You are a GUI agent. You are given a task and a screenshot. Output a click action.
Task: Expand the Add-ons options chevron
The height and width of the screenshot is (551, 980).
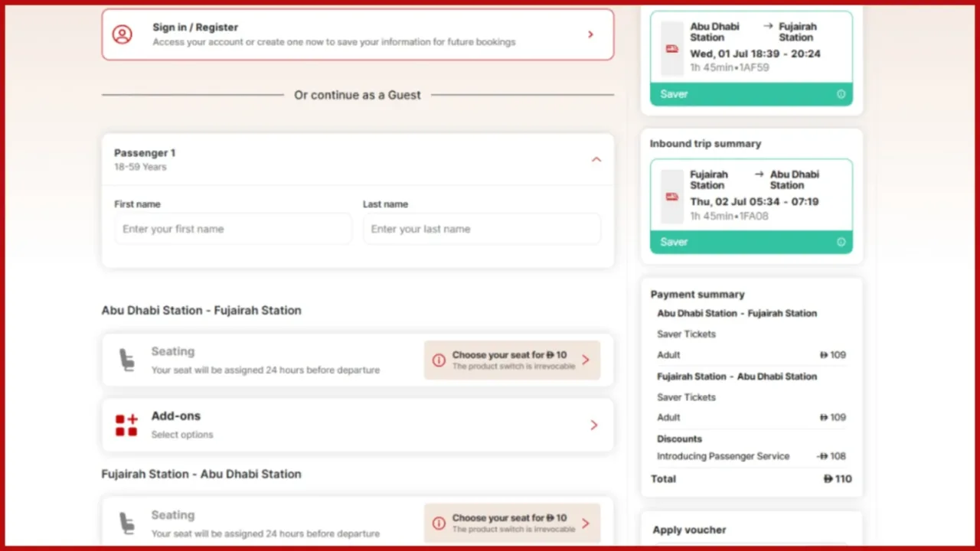593,425
